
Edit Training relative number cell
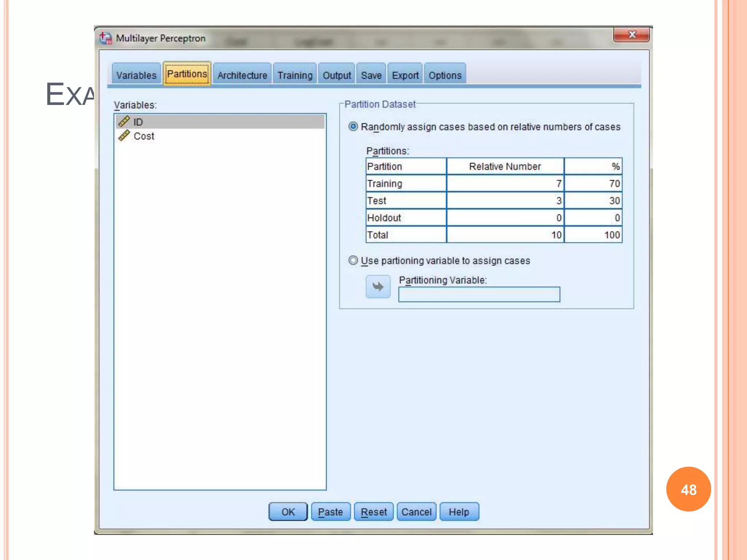(x=505, y=183)
